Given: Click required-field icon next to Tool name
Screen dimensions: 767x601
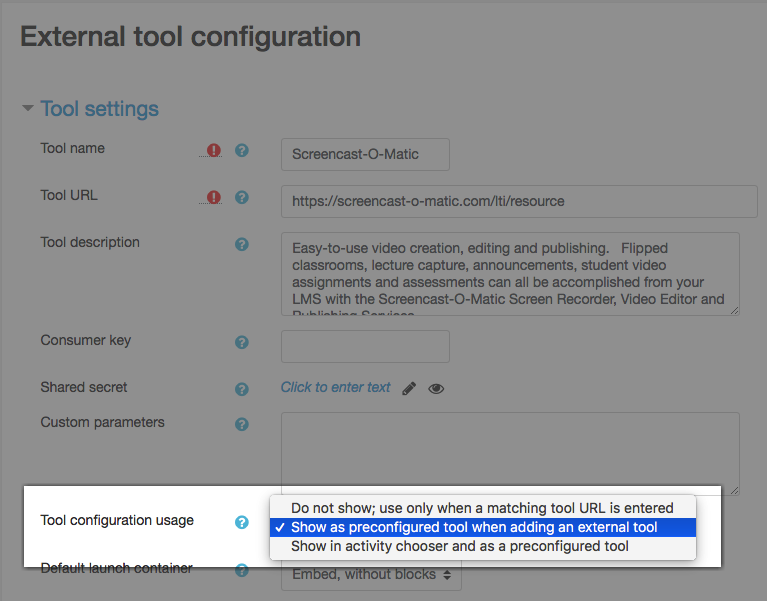Looking at the screenshot, I should tap(214, 150).
